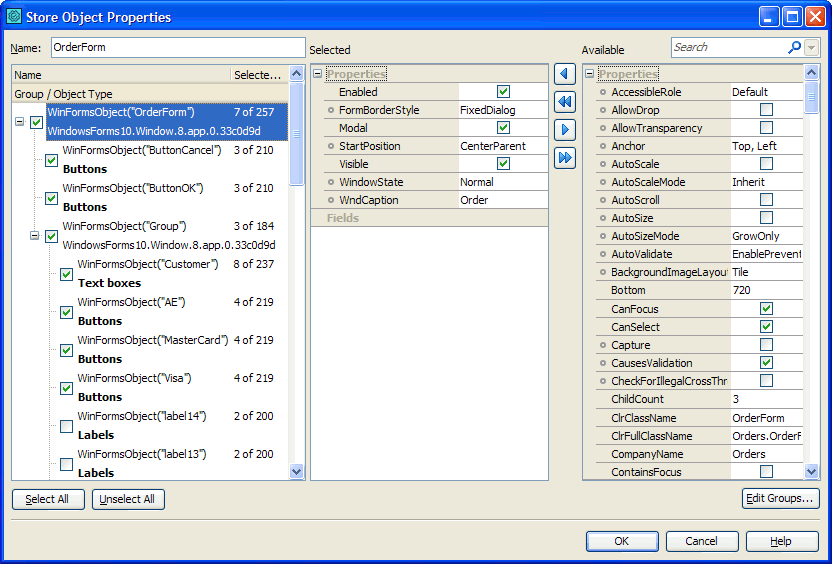Viewport: 832px width, 564px height.
Task: Click the Name text field
Action: pos(177,47)
